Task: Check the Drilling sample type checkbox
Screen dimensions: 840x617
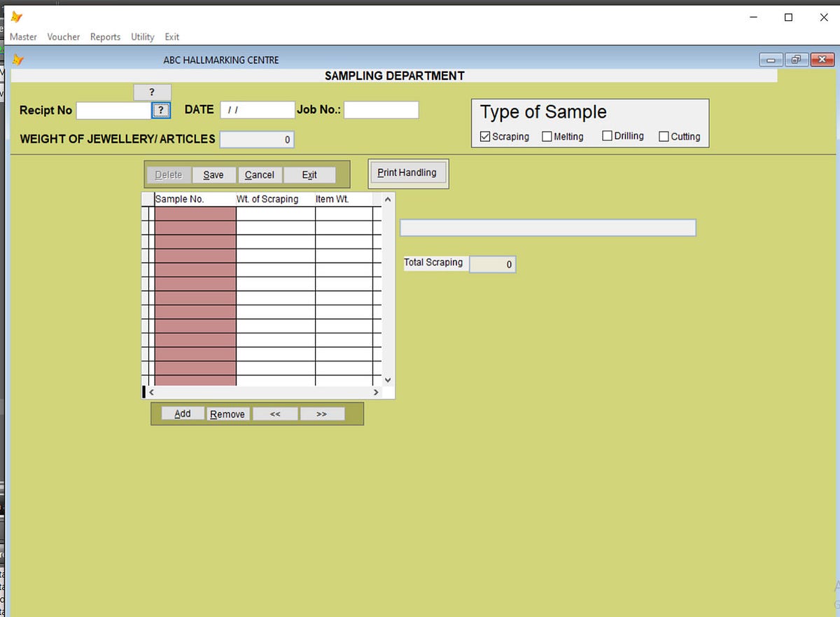Action: pos(607,136)
